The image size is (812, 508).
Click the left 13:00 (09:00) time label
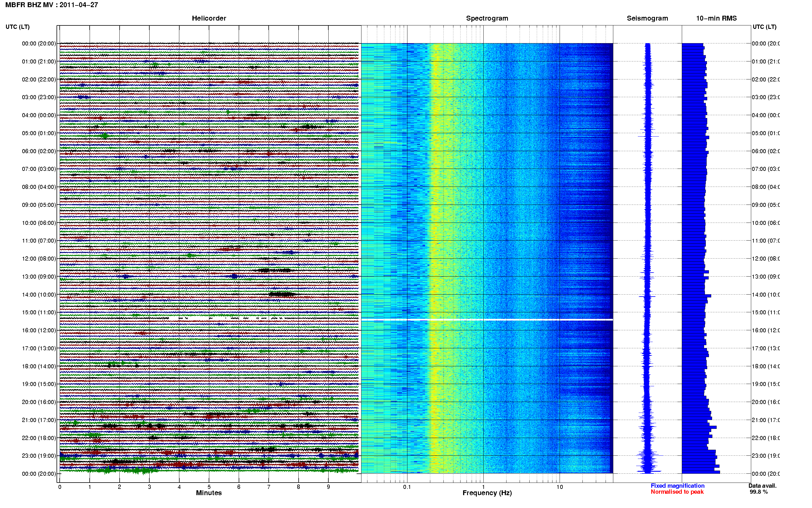point(39,277)
